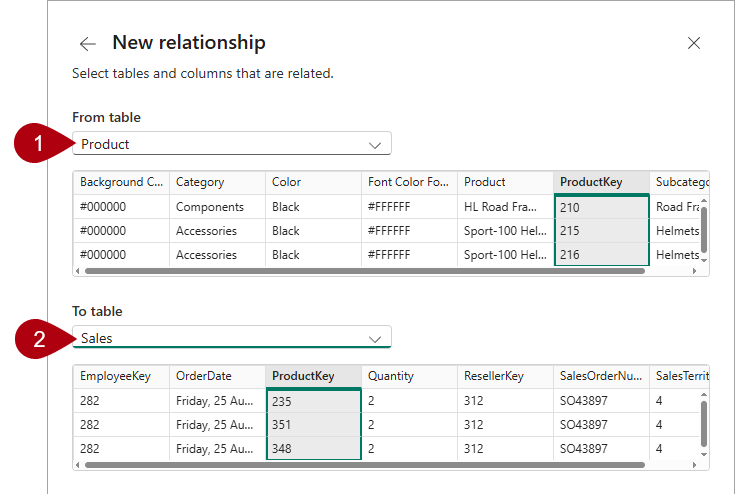Click the Background C... column header

121,182
